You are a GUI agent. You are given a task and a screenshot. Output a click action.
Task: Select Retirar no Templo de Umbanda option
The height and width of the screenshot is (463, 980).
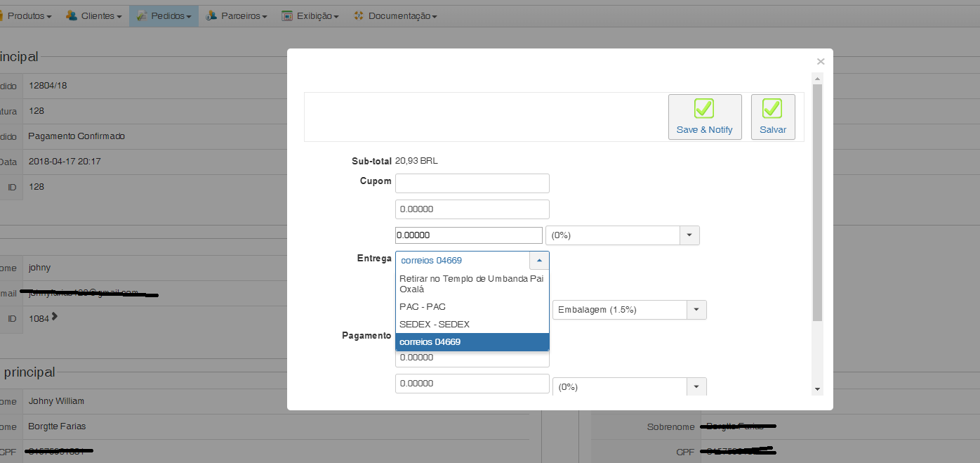[x=472, y=284]
